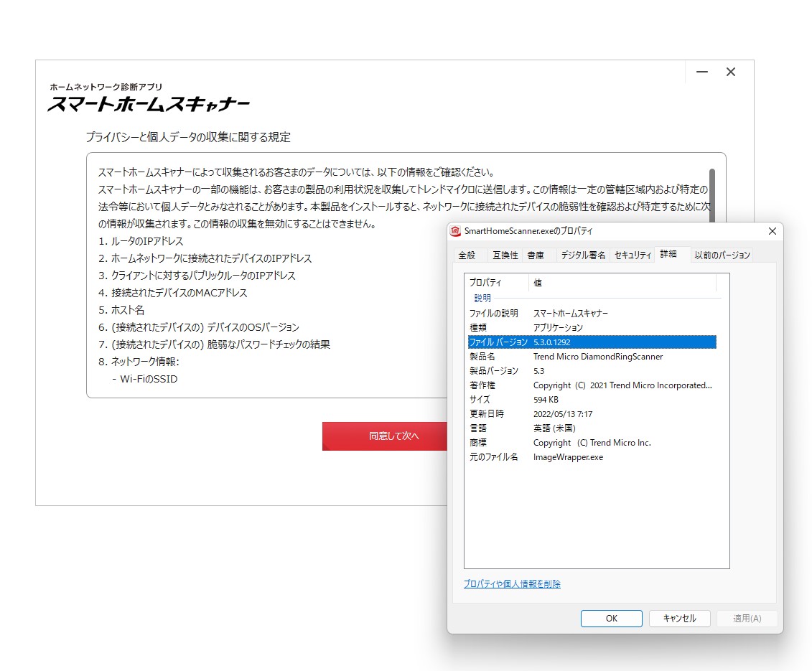The image size is (812, 671).
Task: Switch to the 以前のバージョン tab
Action: [722, 255]
